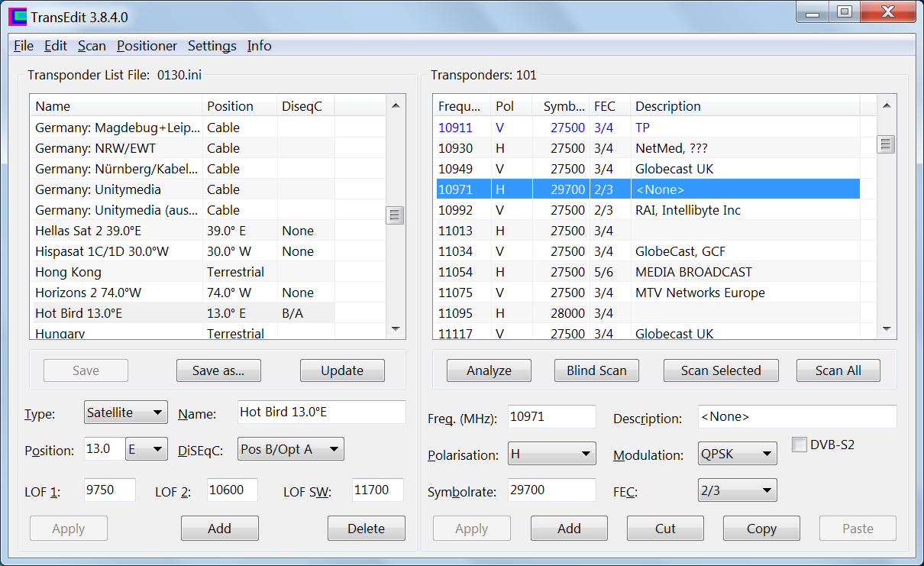Image resolution: width=924 pixels, height=566 pixels.
Task: Open the FEC 2/3 dropdown
Action: point(737,490)
